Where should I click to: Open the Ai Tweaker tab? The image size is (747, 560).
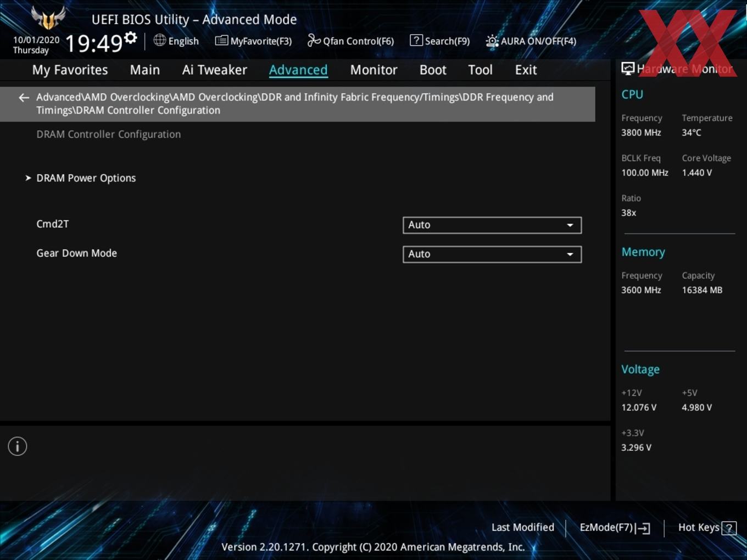[x=215, y=70]
